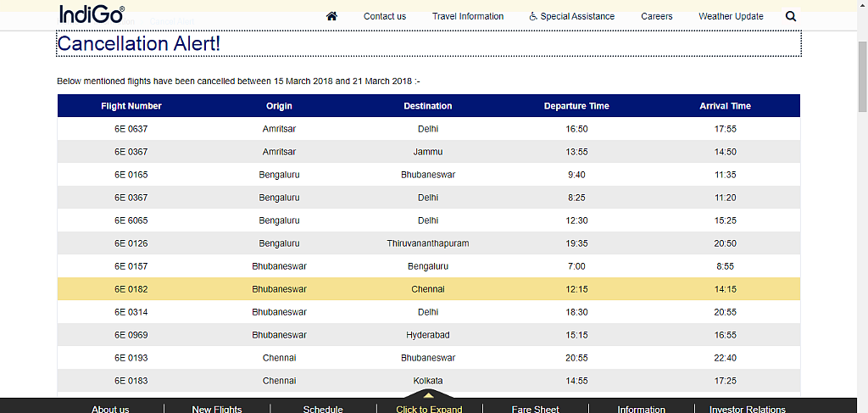Select flight number 6E 6065
The width and height of the screenshot is (868, 413).
pyautogui.click(x=131, y=220)
